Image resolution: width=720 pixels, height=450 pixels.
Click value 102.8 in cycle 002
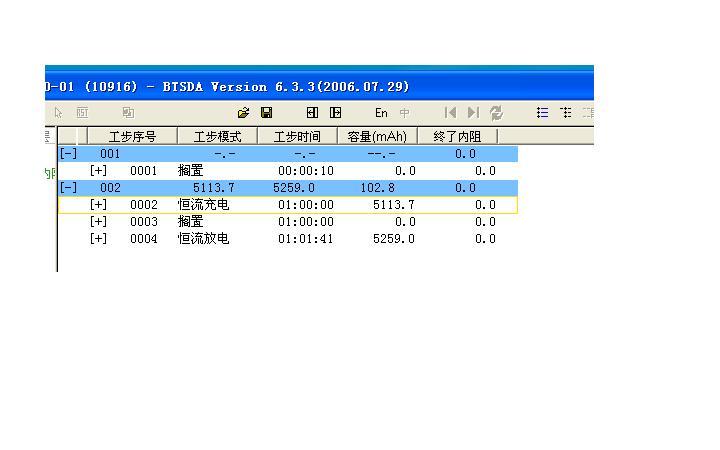[377, 188]
